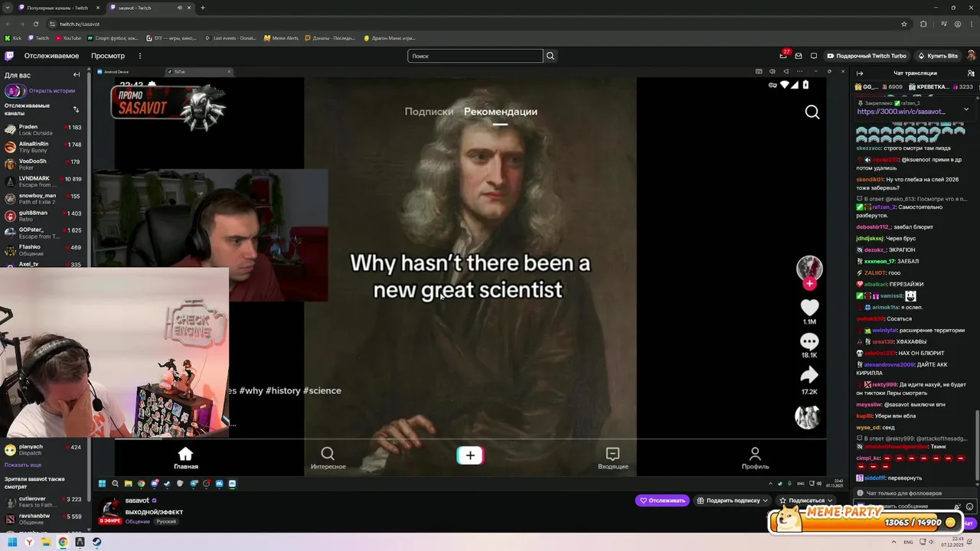The image size is (980, 551).
Task: Open Chrome extensions puzzle icon
Action: coord(923,24)
